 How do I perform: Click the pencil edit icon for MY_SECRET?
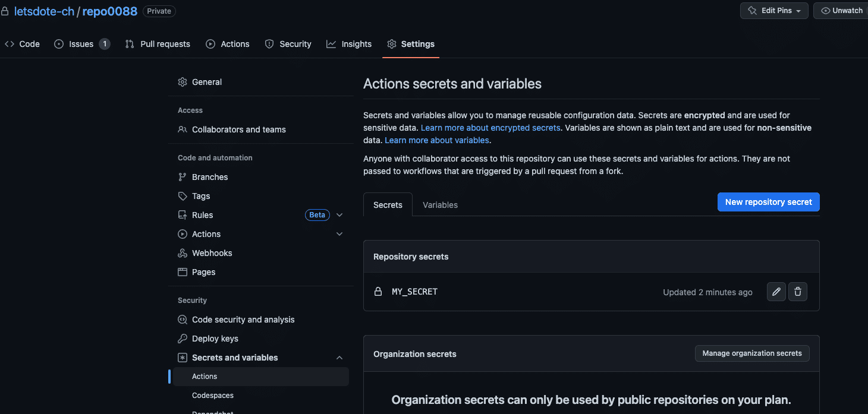tap(776, 292)
